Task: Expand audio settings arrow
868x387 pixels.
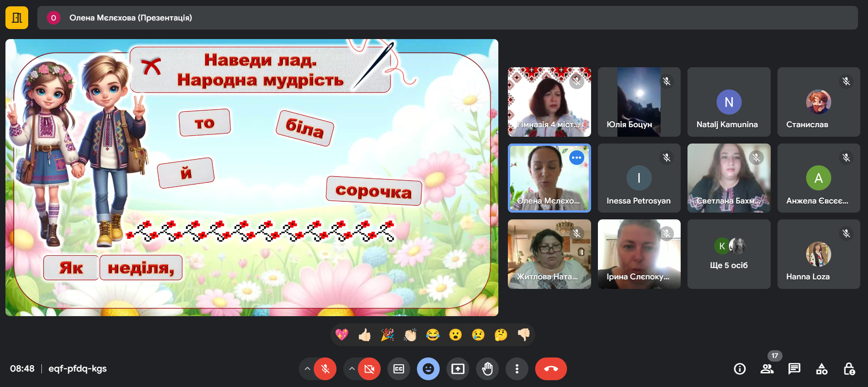Action: 307,369
